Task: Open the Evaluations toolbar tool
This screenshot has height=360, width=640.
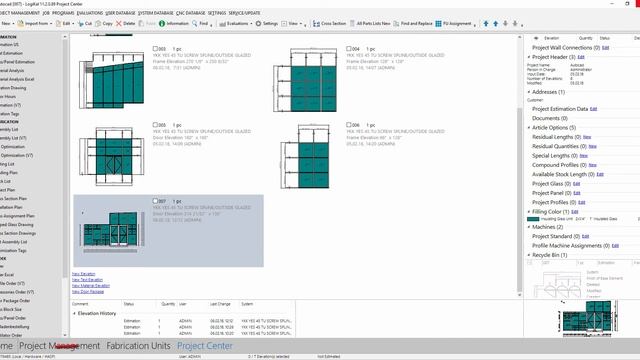Action: (233, 24)
